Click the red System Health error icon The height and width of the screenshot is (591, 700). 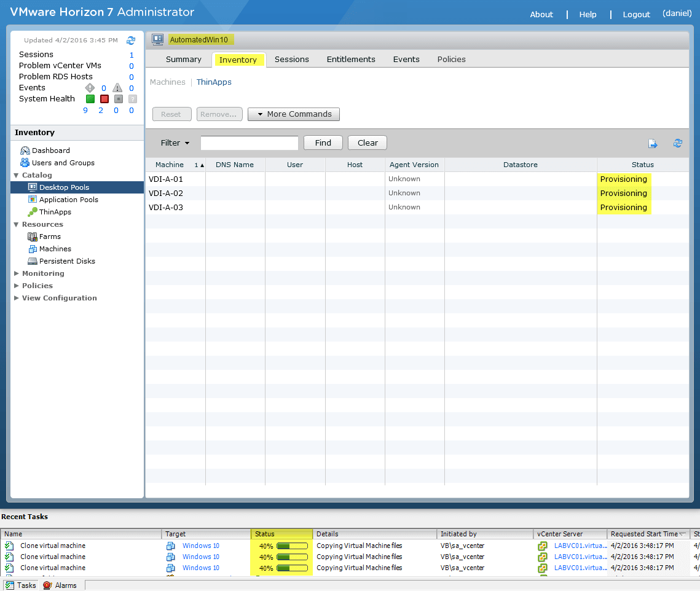click(x=104, y=99)
